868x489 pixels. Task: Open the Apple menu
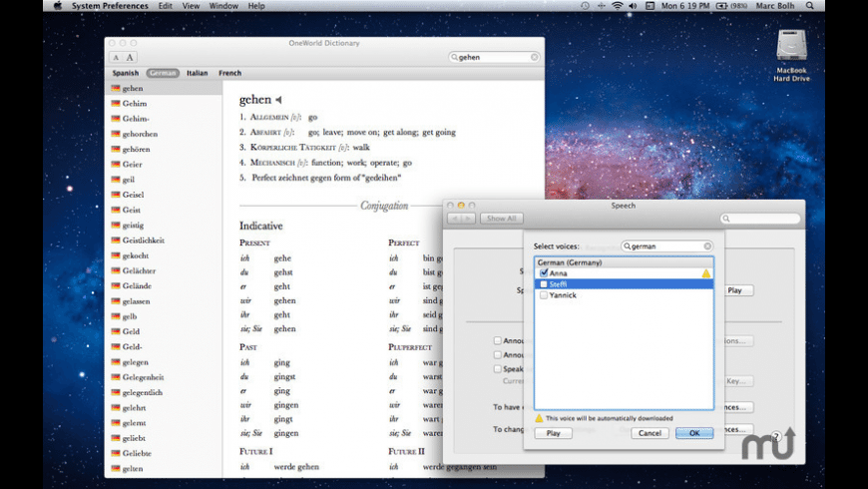click(x=58, y=6)
